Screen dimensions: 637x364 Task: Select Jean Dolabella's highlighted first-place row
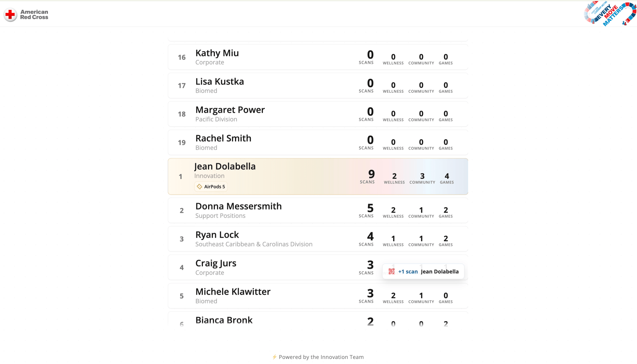(318, 177)
